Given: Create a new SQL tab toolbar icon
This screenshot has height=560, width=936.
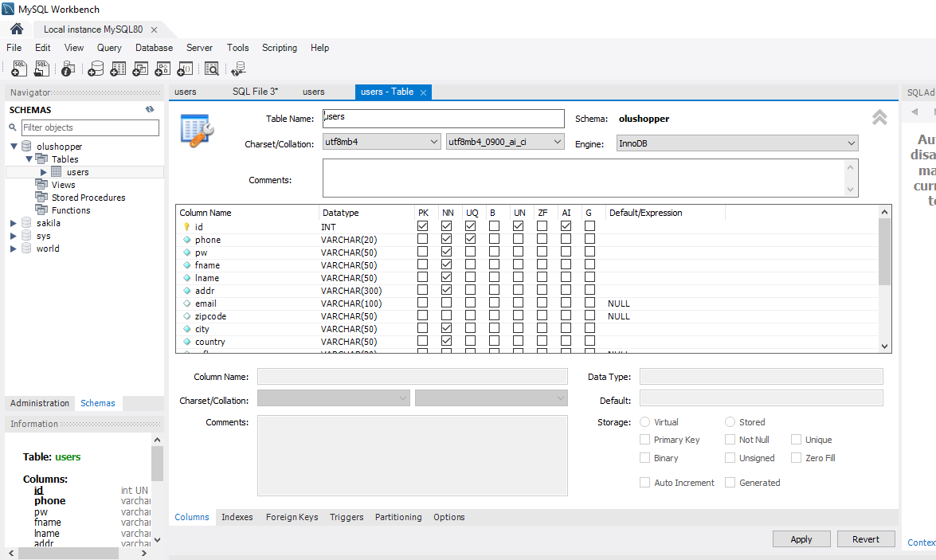Looking at the screenshot, I should [19, 69].
